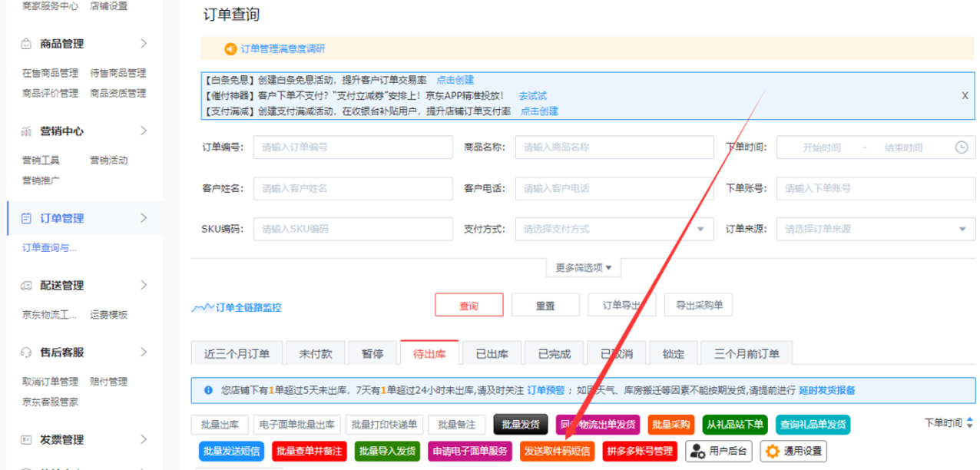Screen dimensions: 980x470
Task: Expand 更多筛选项 filter options
Action: click(583, 268)
